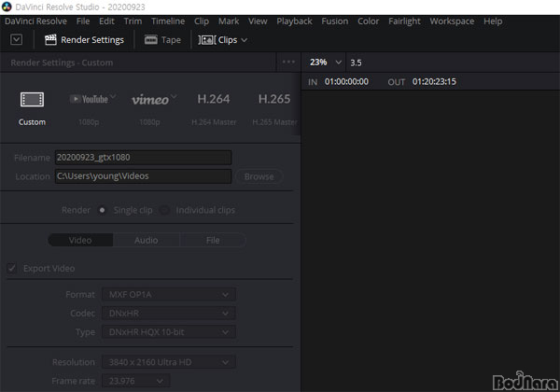Expand the Clips dropdown arrow
The image size is (560, 392).
tap(245, 40)
